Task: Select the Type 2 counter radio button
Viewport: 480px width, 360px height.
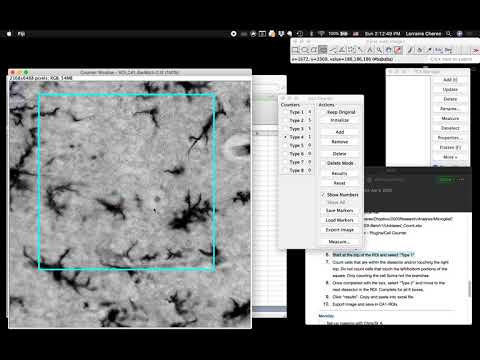Action: [285, 120]
